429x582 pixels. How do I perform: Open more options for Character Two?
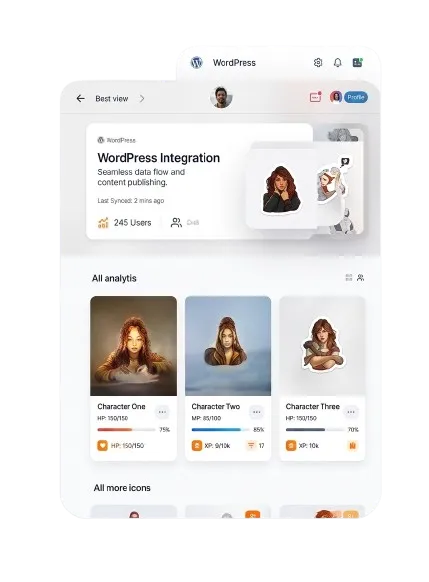256,412
